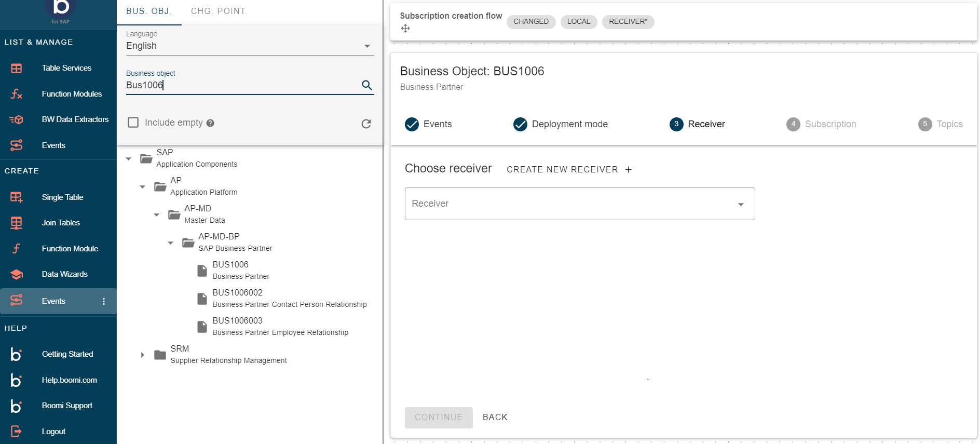
Task: Switch to the CHG. POINT. tab
Action: tap(219, 11)
